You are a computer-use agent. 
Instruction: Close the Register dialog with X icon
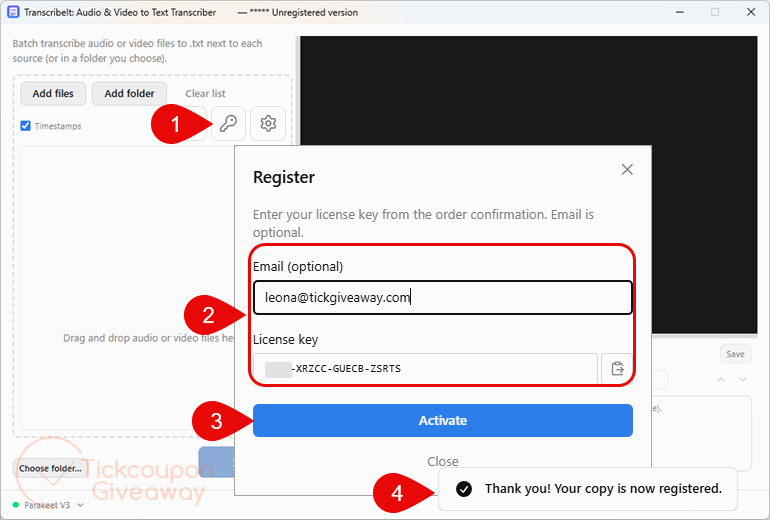click(627, 169)
